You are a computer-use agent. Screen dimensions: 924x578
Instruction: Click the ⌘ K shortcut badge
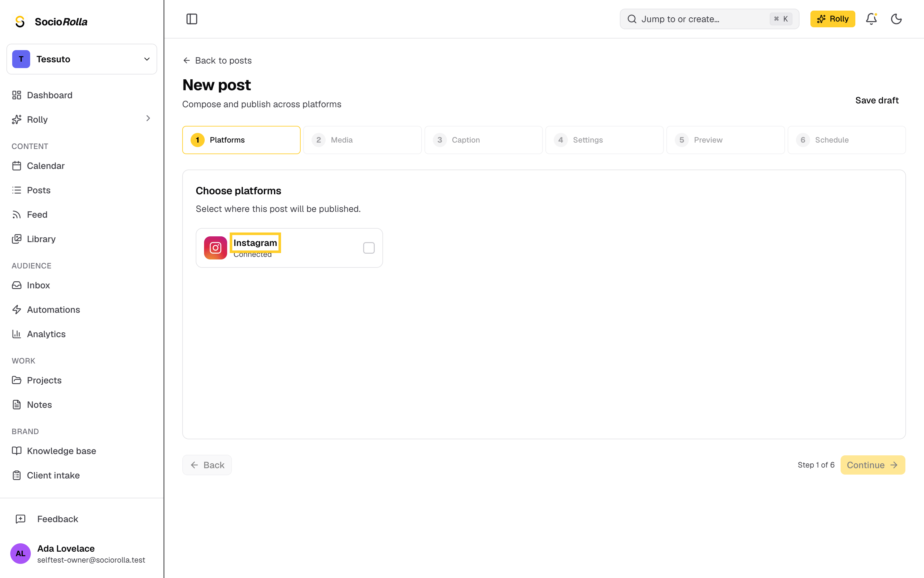pyautogui.click(x=781, y=19)
